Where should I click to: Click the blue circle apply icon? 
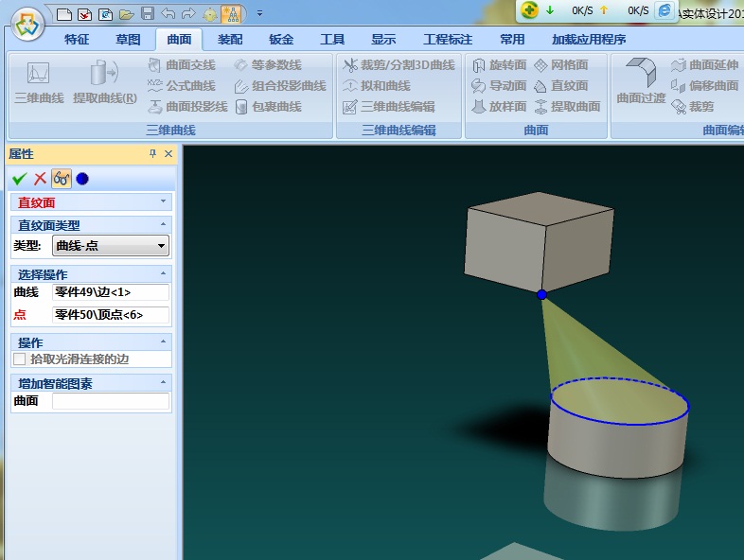(82, 178)
